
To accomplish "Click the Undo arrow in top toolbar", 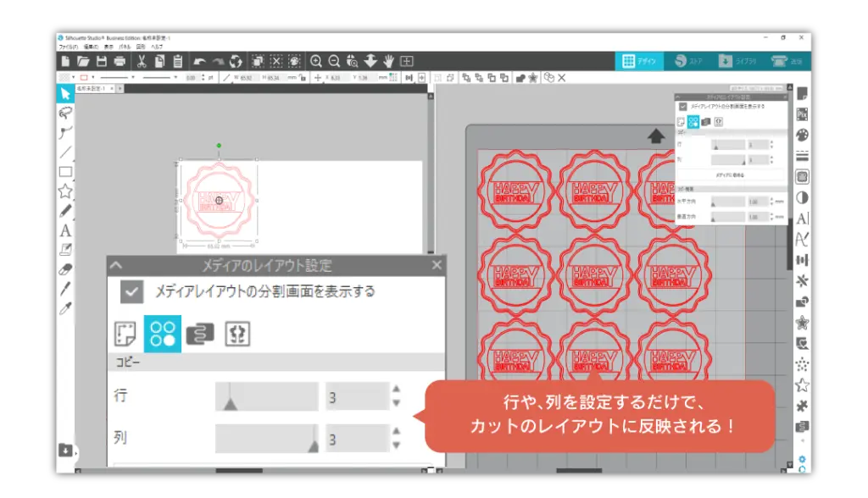I will coord(198,62).
